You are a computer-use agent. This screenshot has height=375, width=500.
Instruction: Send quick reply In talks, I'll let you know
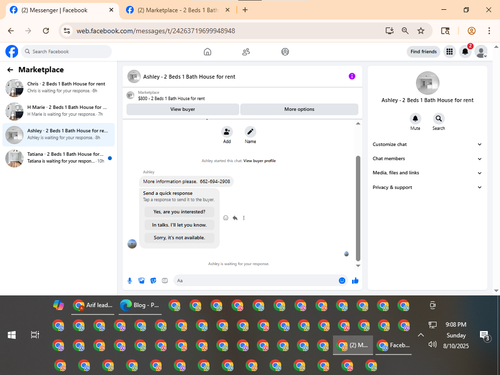click(179, 225)
